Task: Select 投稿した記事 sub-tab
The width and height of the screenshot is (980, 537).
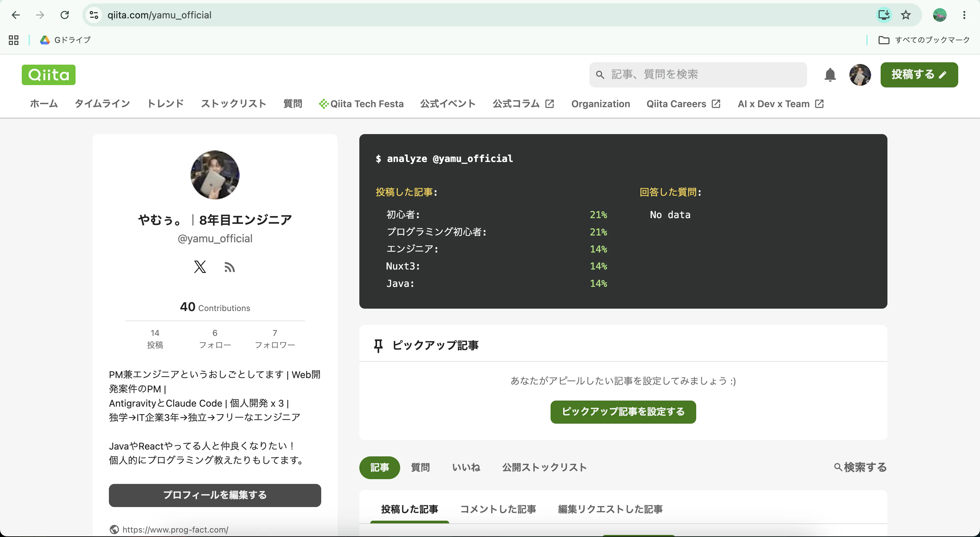Action: pos(409,509)
